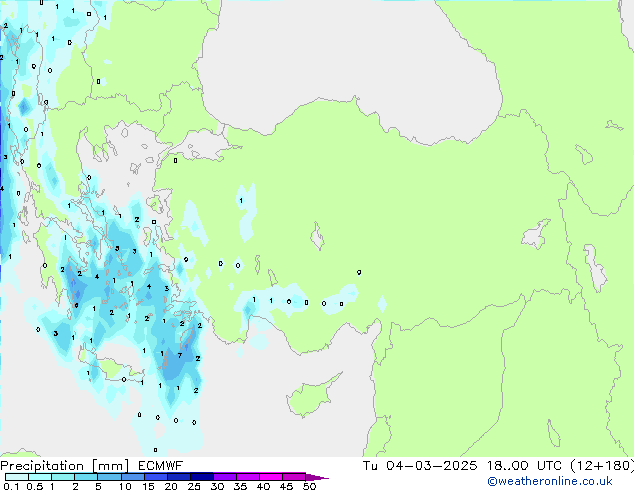Image resolution: width=634 pixels, height=490 pixels.
Task: Click the legend tick label "15"
Action: pos(148,486)
